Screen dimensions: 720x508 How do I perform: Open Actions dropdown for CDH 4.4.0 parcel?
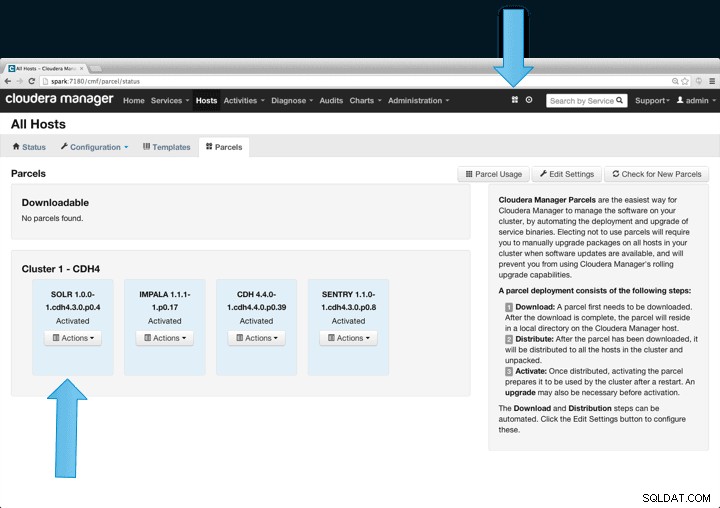pos(257,338)
